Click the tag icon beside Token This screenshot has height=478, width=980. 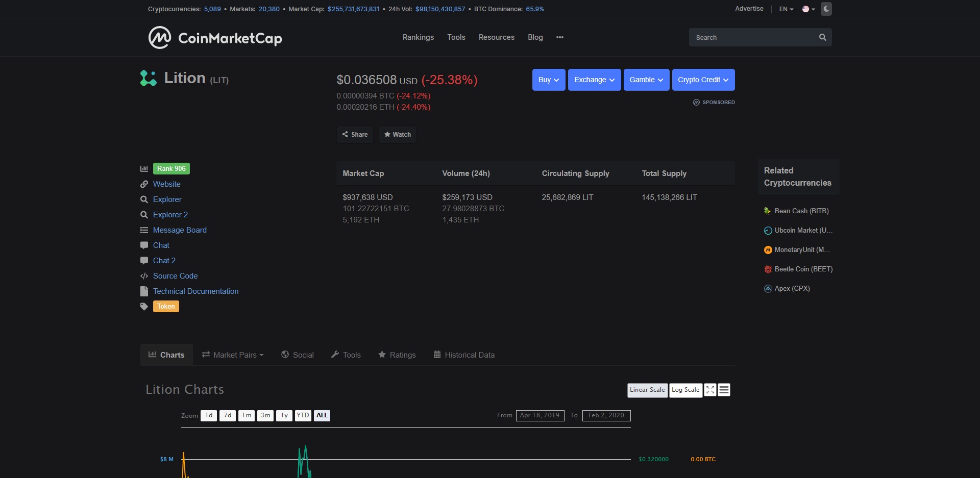pos(144,307)
